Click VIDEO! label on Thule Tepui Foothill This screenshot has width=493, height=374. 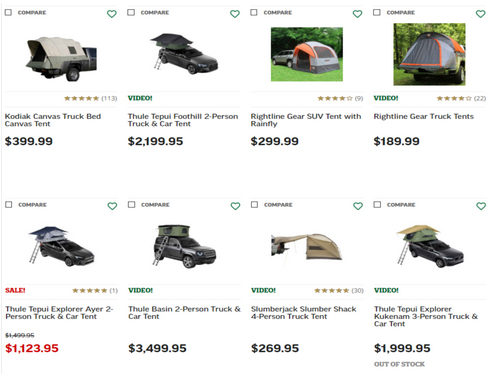tap(140, 98)
